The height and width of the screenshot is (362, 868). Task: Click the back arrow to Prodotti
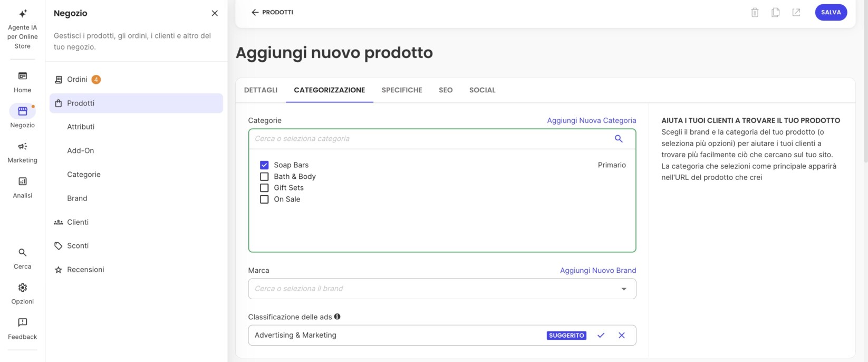point(255,12)
